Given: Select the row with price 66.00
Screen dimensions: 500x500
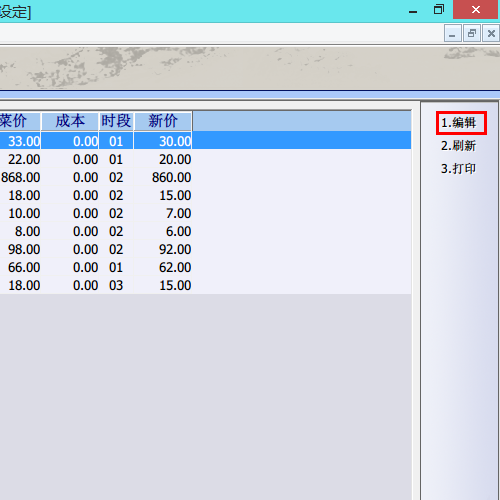Looking at the screenshot, I should [205, 267].
